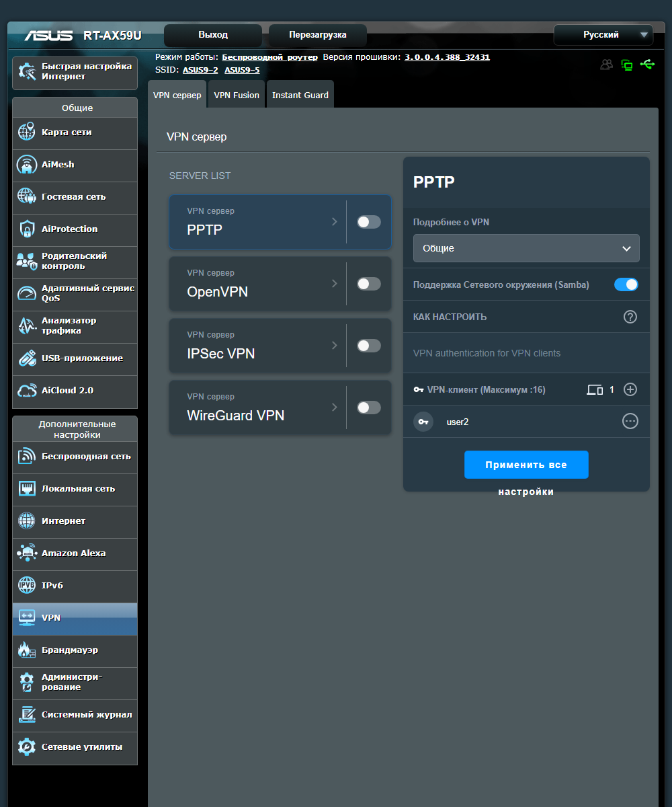Click Network Tools (Сетевые утилиты) icon

pos(27,747)
